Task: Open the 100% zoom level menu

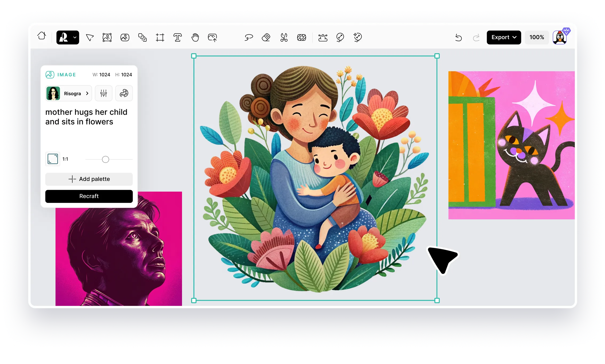Action: (x=536, y=37)
